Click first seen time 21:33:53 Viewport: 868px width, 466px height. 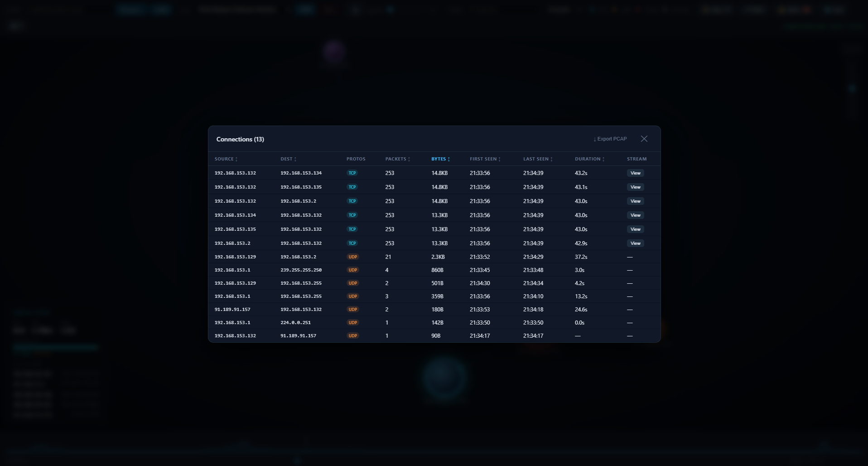tap(480, 310)
